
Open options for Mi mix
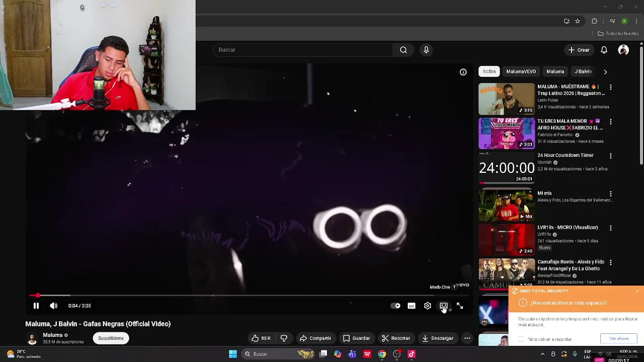pyautogui.click(x=611, y=194)
